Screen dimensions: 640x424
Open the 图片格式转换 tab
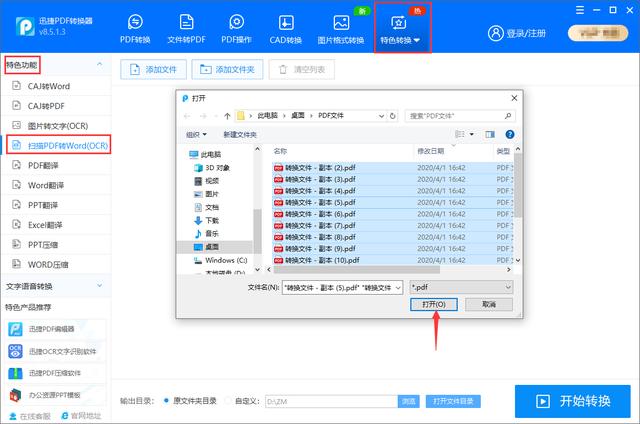[x=341, y=29]
